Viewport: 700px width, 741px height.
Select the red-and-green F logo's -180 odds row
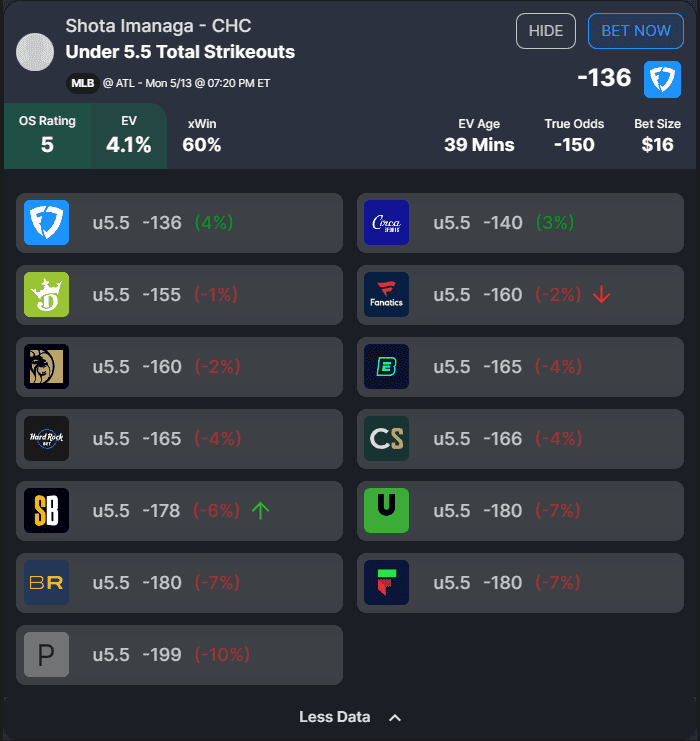[x=520, y=583]
